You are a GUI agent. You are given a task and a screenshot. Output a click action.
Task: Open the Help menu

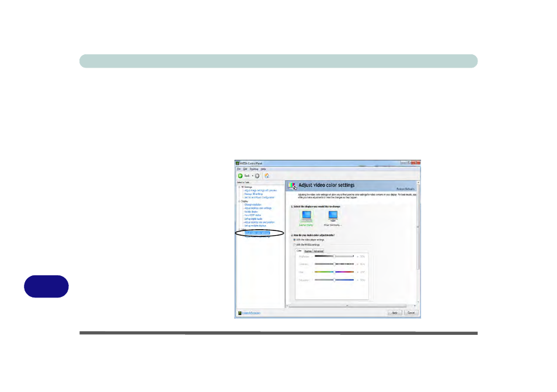pyautogui.click(x=263, y=169)
